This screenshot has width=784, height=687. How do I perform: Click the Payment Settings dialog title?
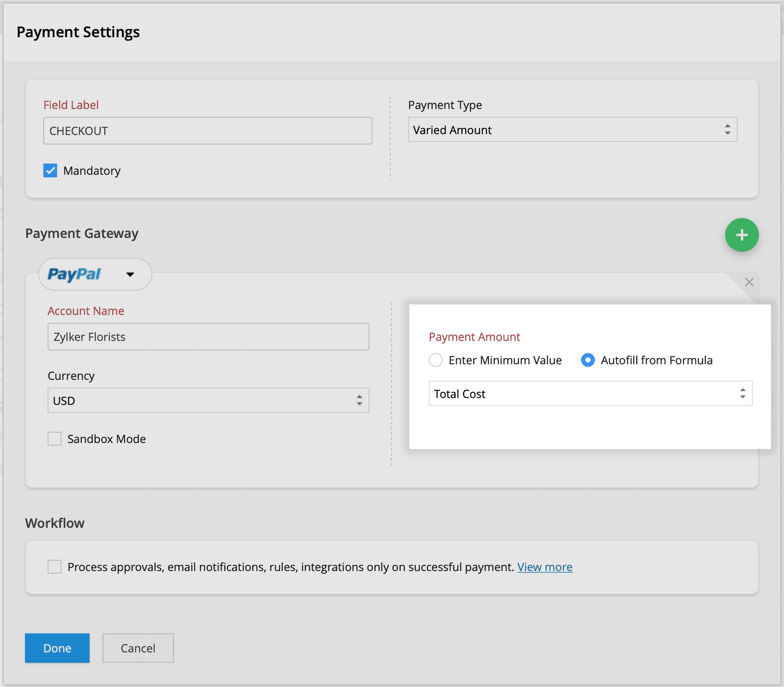point(78,32)
